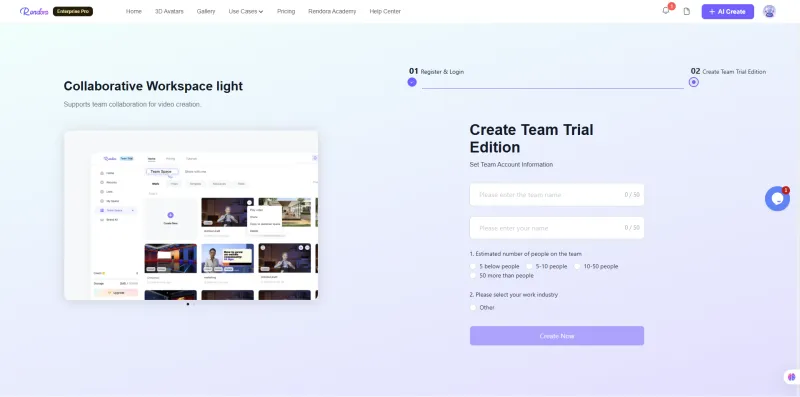Click the completed step 01 checkmark circle
The image size is (800, 397).
pos(412,82)
